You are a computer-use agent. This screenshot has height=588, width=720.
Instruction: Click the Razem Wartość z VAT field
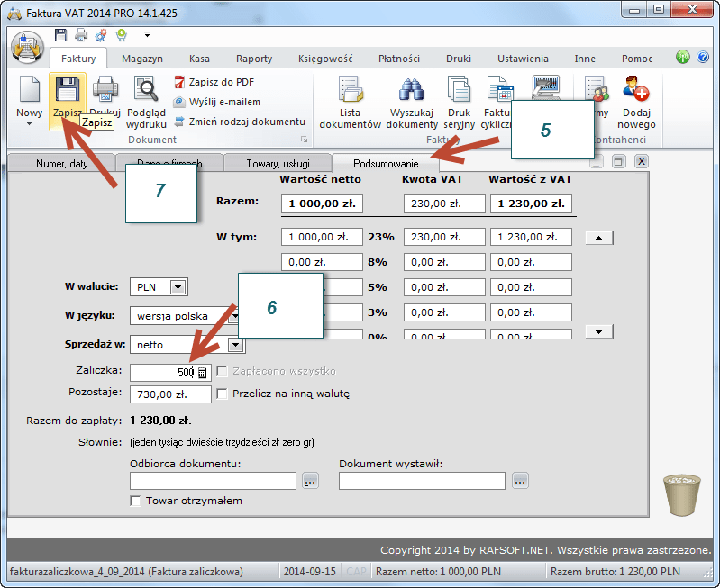tap(531, 204)
